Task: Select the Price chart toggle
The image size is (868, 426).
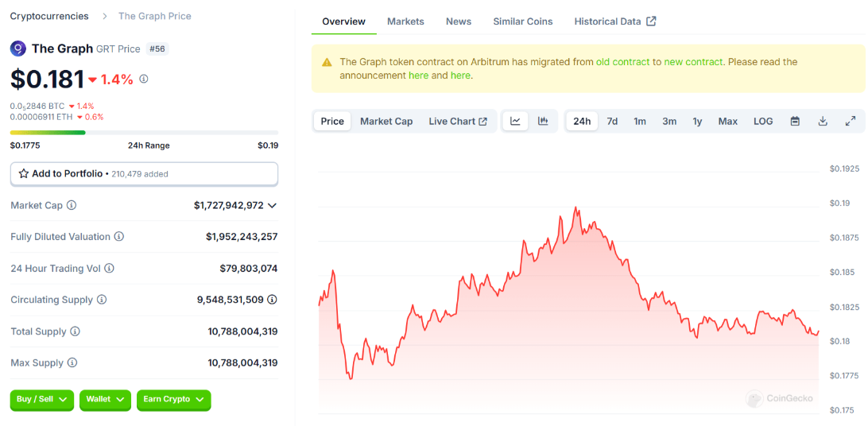Action: tap(332, 121)
